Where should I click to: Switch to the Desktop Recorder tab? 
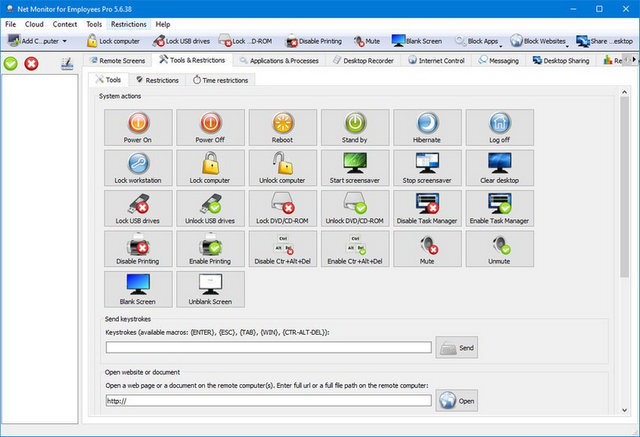(355, 60)
